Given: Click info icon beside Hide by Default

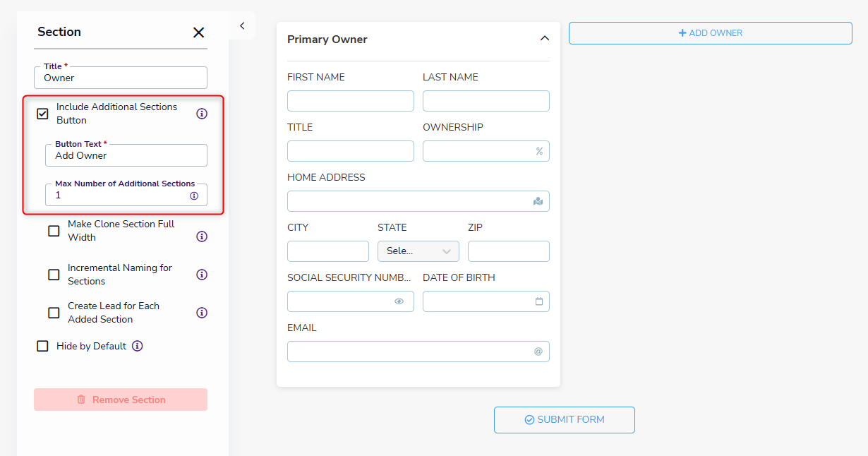Looking at the screenshot, I should (x=138, y=346).
